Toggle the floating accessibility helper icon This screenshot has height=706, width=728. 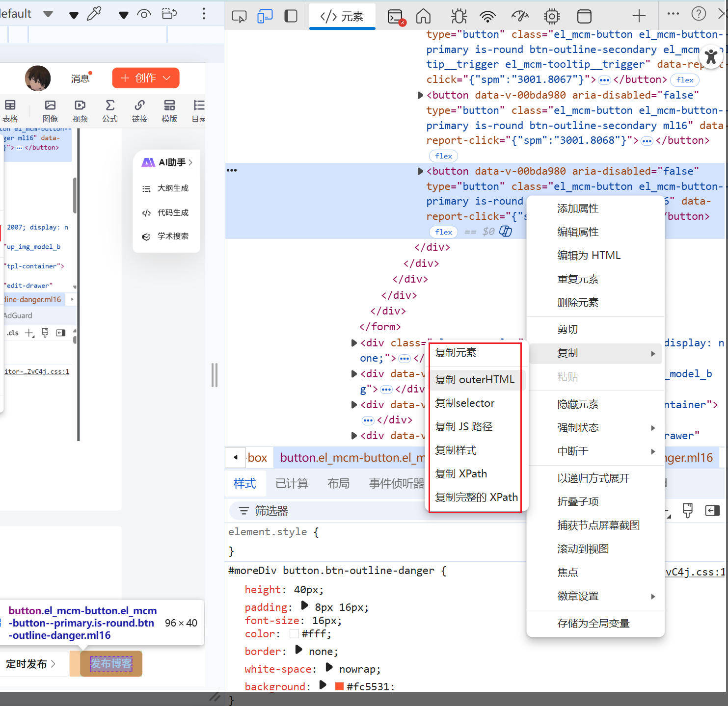[711, 56]
